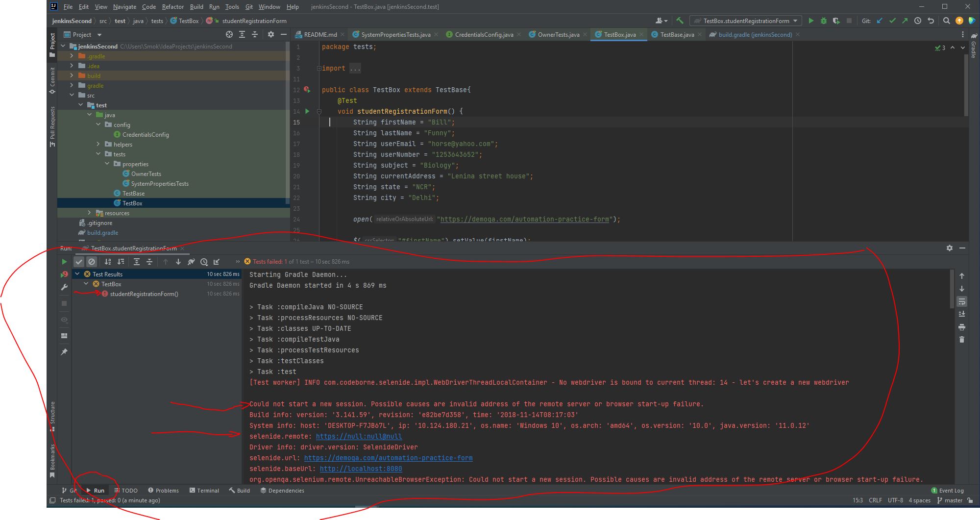Run TestBox.studentRegistrationForm from the main toolbar
980x520 pixels.
(811, 21)
